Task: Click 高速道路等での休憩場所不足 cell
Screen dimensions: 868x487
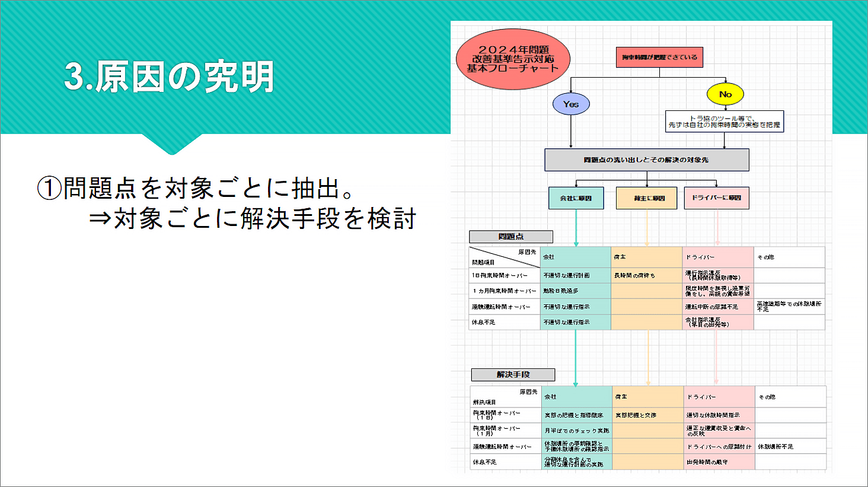Action: (x=789, y=307)
